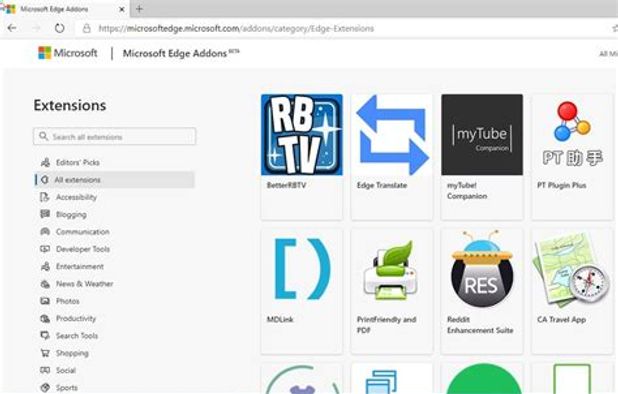This screenshot has width=618, height=394.
Task: Open the Communication category
Action: pos(82,232)
